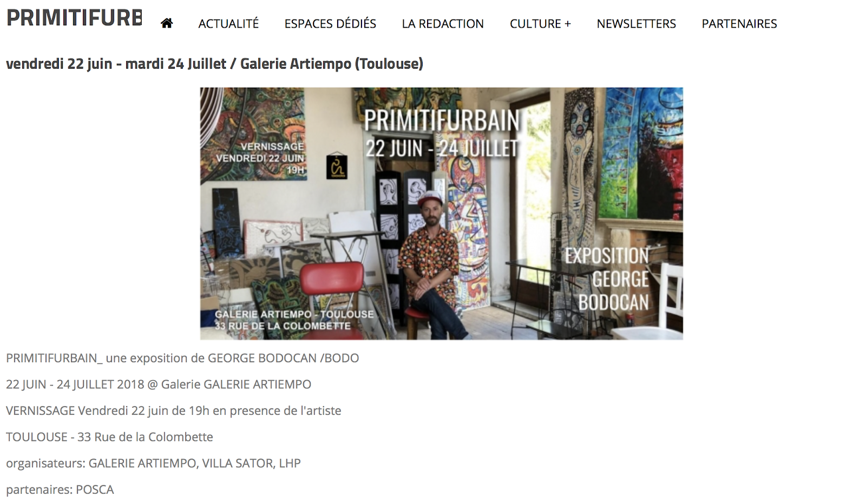Select the line mentioning GEORGE BODOCAN /BODO

182,358
